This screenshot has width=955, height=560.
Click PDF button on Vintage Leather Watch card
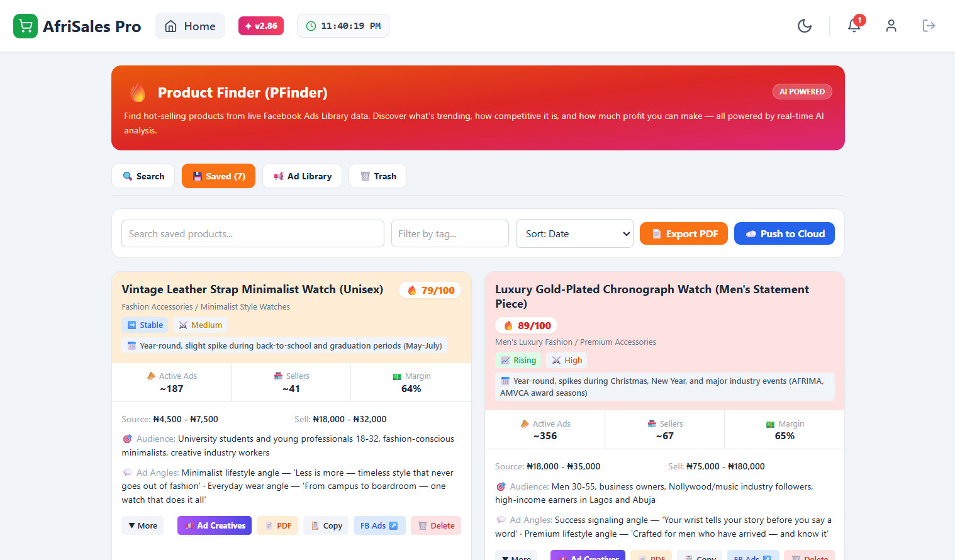pos(277,525)
